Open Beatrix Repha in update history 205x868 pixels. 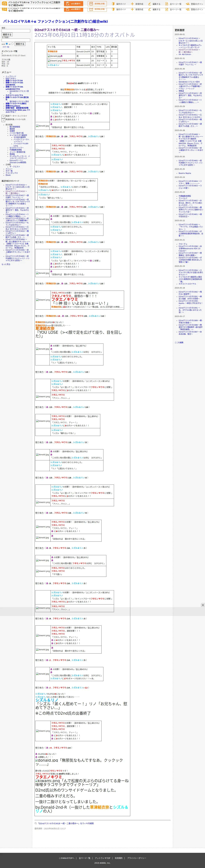[x=185, y=173]
